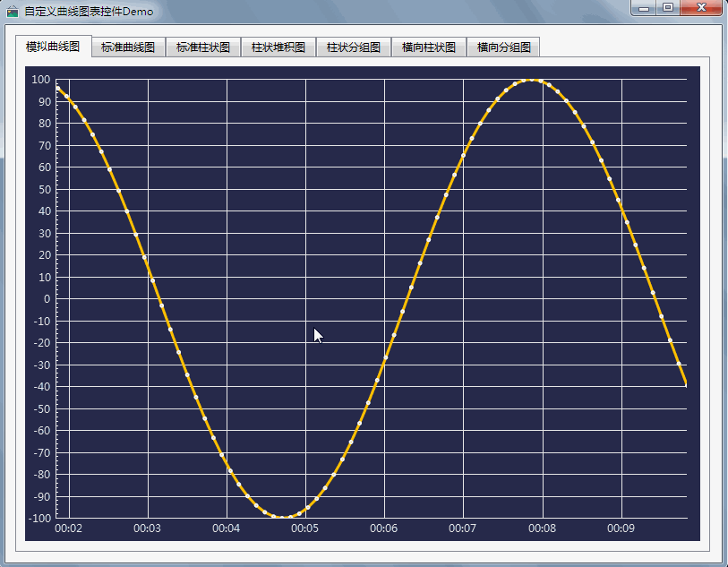
Task: Open the 横向柱状图 tab
Action: [428, 43]
